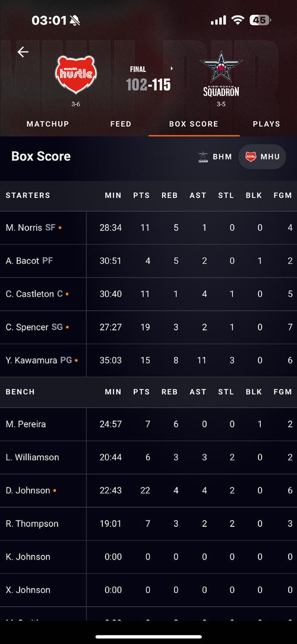This screenshot has width=297, height=644.
Task: Select the MHU team toggle
Action: coord(262,156)
